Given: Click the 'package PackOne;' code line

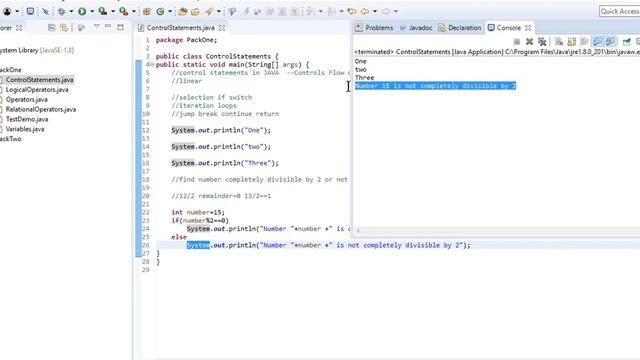Looking at the screenshot, I should [187, 40].
